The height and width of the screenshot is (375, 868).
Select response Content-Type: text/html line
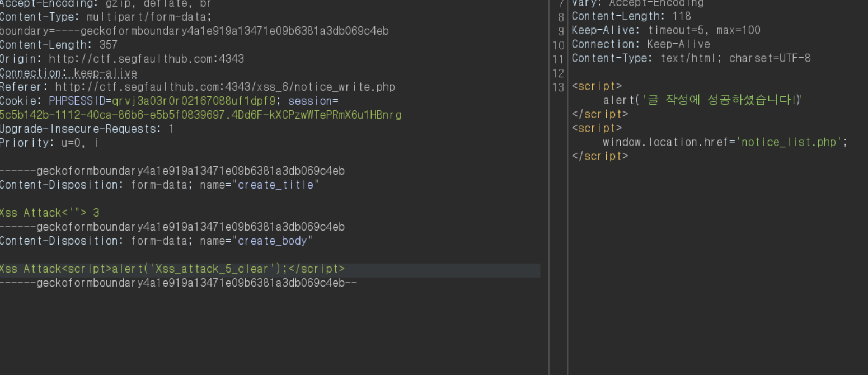[x=691, y=58]
